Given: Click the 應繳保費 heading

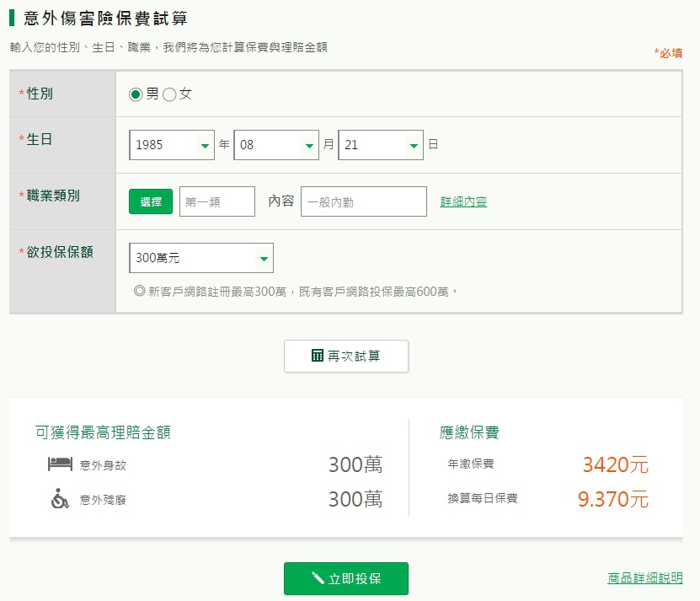Looking at the screenshot, I should point(469,432).
